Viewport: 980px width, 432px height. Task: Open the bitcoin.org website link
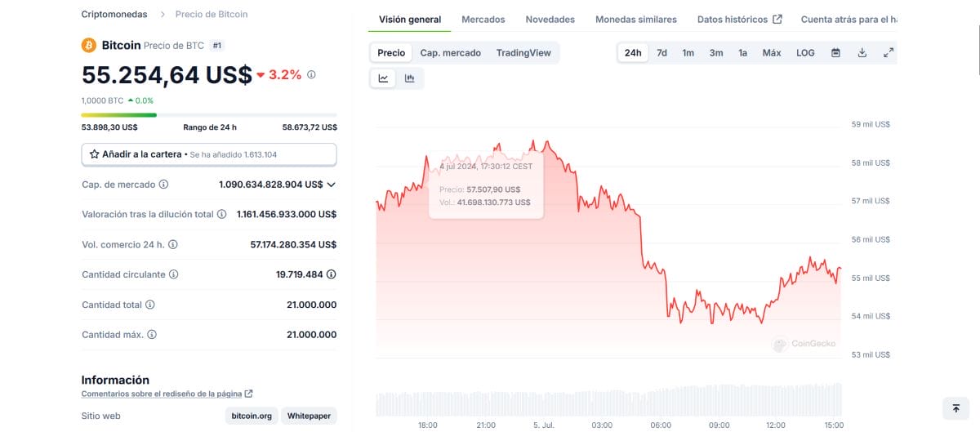pos(252,416)
